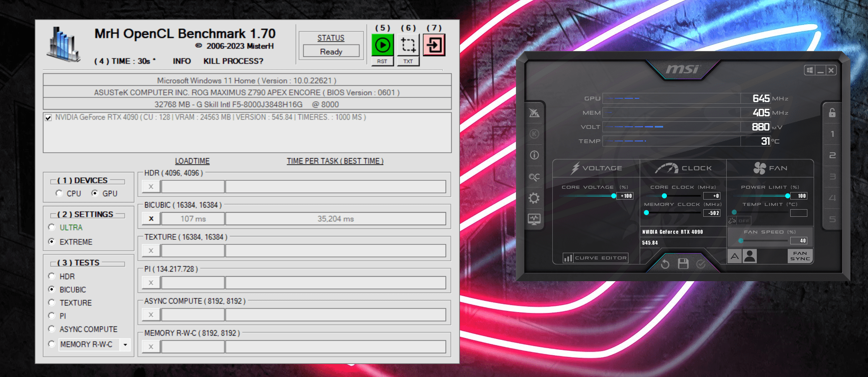Open the OC Scanner icon in Afterburner

pos(534,177)
